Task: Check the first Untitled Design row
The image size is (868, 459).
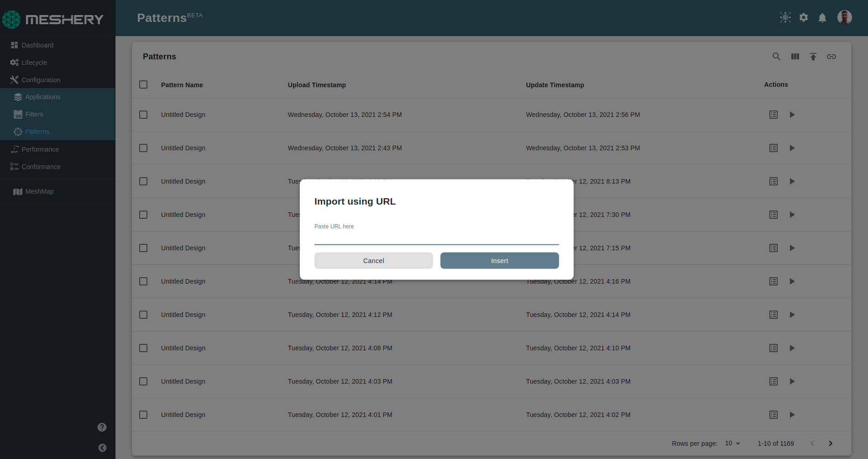Action: pos(143,115)
